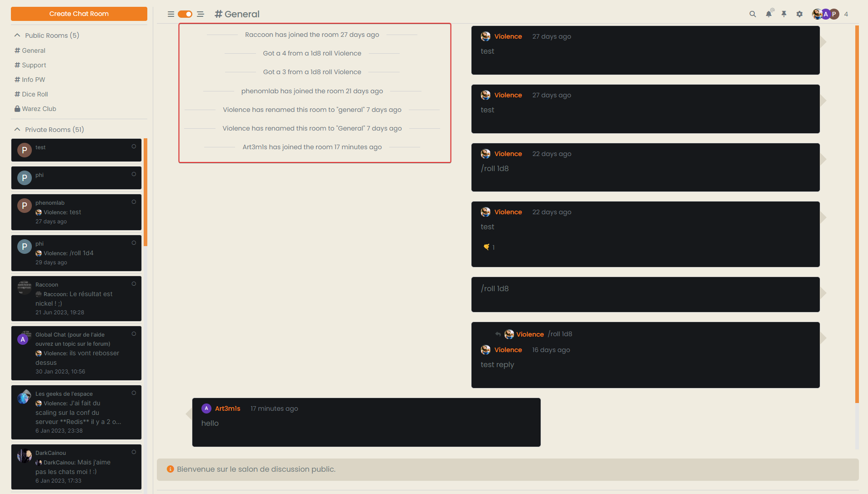Click the left hamburger menu icon
The width and height of the screenshot is (868, 494).
click(x=171, y=14)
